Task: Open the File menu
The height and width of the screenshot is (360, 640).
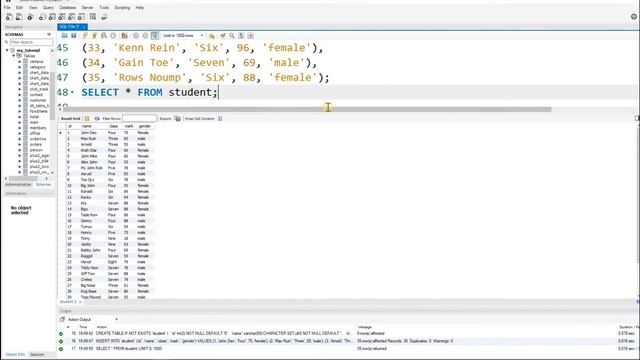Action: (x=7, y=7)
